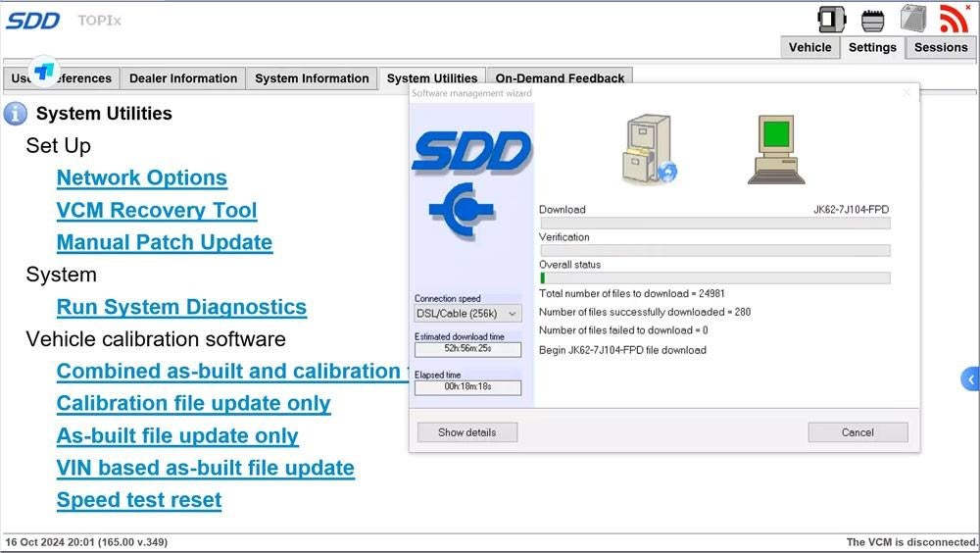Click the blue connector icon under SDD logo
The height and width of the screenshot is (553, 980).
coord(462,210)
